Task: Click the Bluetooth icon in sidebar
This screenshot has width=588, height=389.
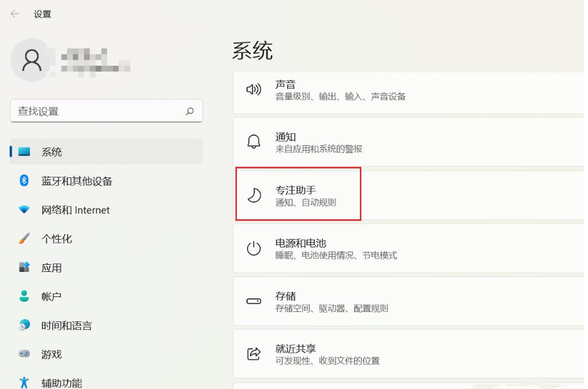Action: (24, 180)
